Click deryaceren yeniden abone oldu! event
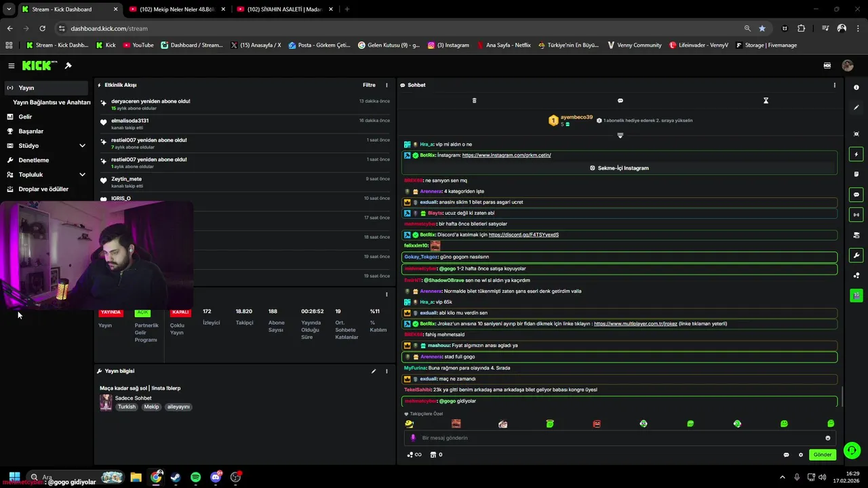 pyautogui.click(x=244, y=104)
